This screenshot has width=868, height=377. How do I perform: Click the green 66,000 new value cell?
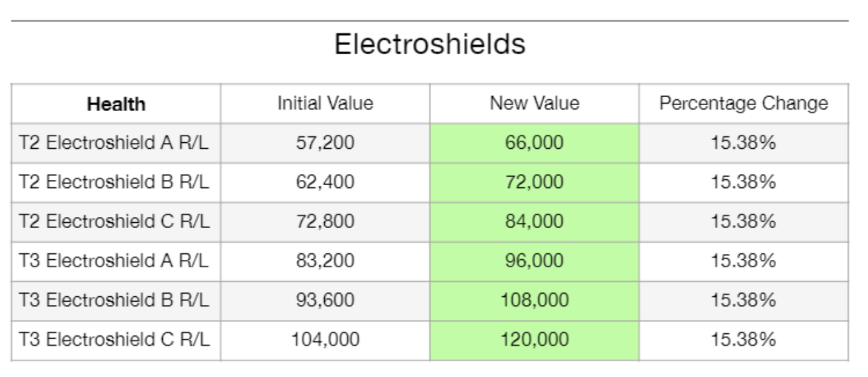[534, 143]
